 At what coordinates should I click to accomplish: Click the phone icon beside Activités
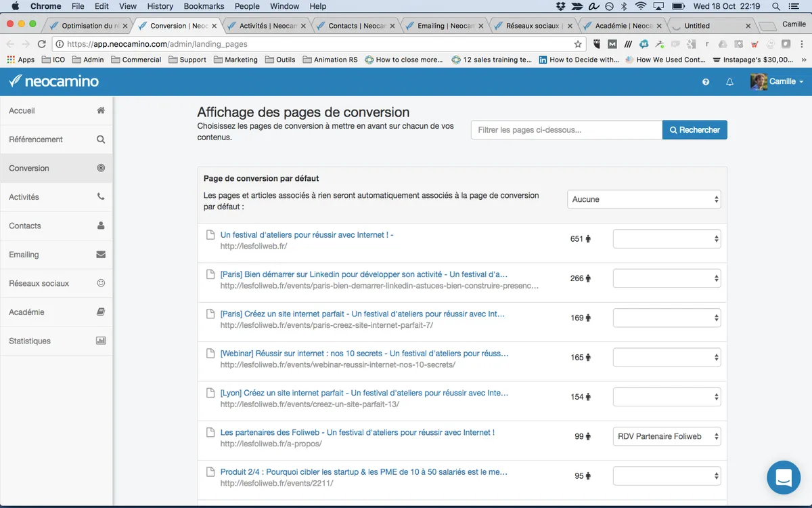101,197
